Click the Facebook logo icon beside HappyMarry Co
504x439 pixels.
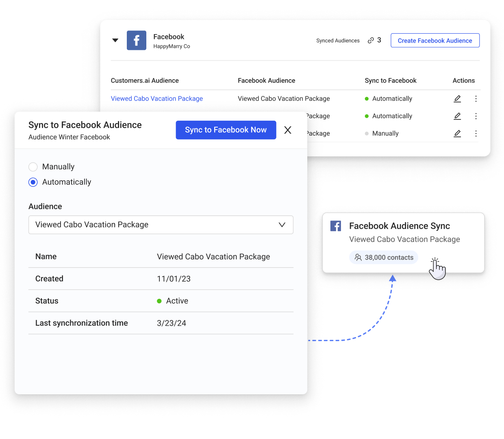point(136,41)
